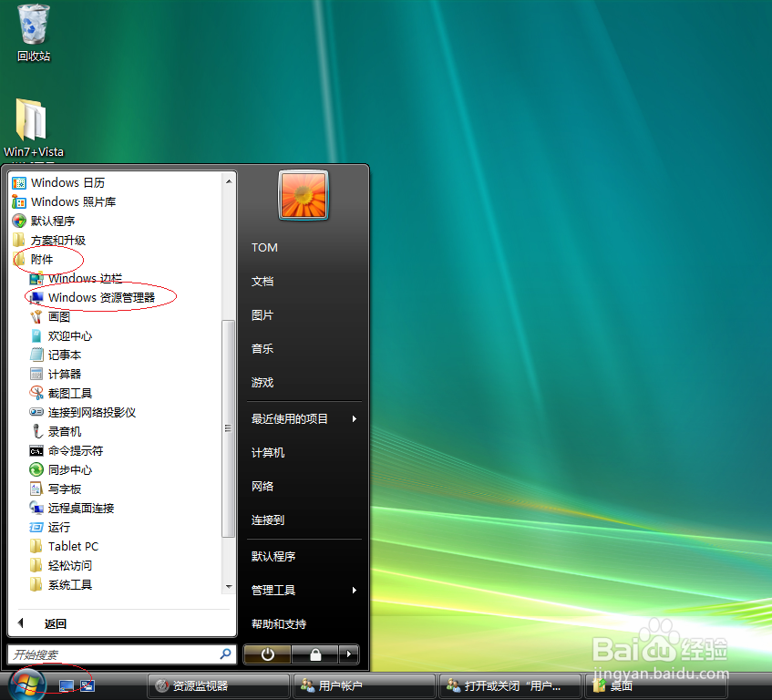
Task: Click the programs list scroll-down arrow
Action: point(229,586)
